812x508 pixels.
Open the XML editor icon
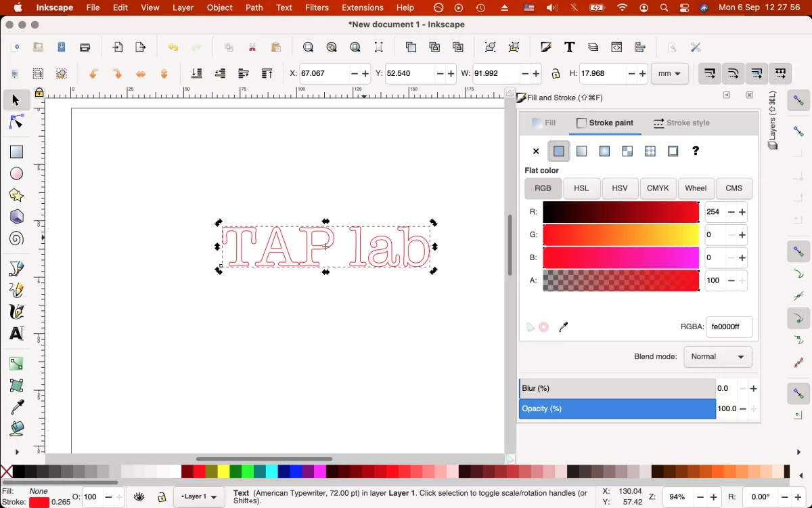(616, 47)
